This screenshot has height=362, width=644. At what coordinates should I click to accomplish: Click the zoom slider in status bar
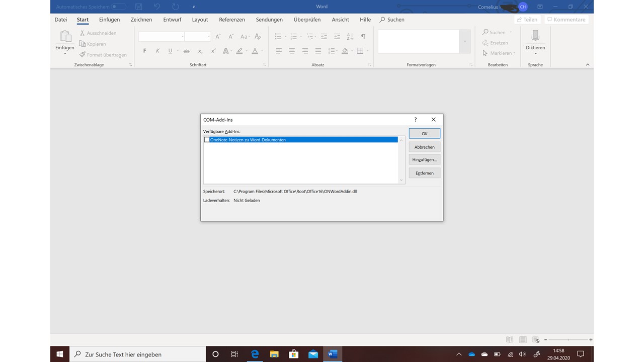pos(568,340)
